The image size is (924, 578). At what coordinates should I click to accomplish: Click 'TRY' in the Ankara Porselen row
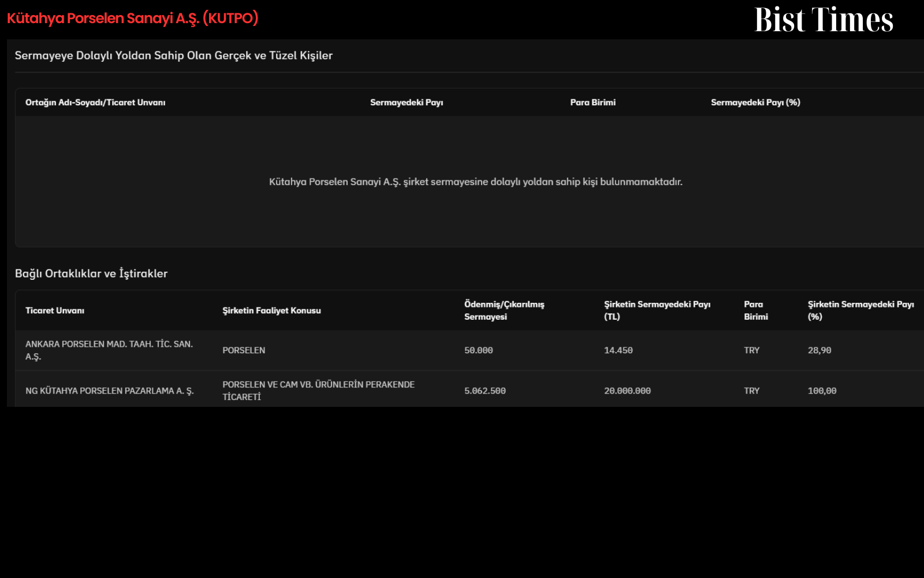[x=752, y=350]
